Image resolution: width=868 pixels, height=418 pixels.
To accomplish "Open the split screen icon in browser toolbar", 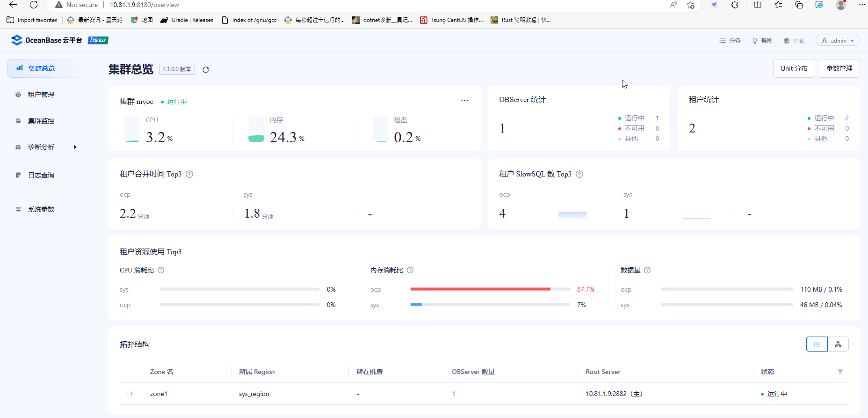I will [x=758, y=5].
